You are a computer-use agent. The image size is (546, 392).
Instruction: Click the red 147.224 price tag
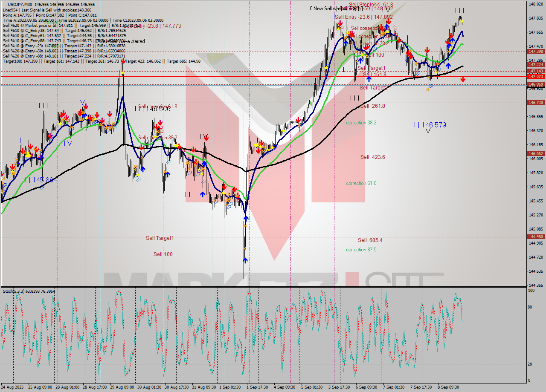point(536,65)
